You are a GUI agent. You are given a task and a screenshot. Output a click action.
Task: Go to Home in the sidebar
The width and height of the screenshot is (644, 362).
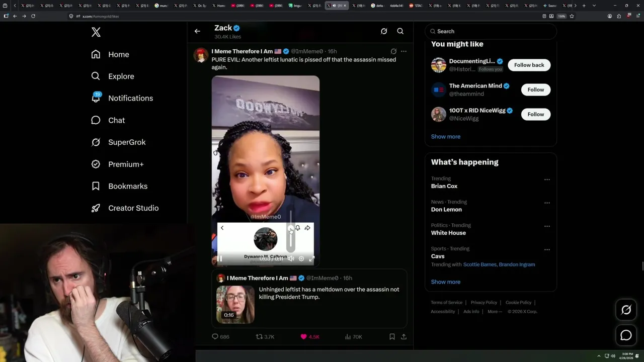110,54
